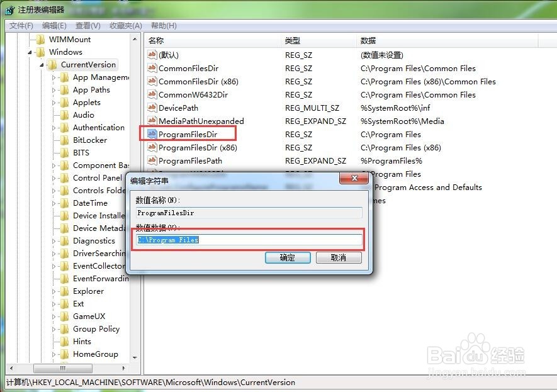Select the BITS folder icon
Viewport: 557px width, 392px height.
pos(65,153)
